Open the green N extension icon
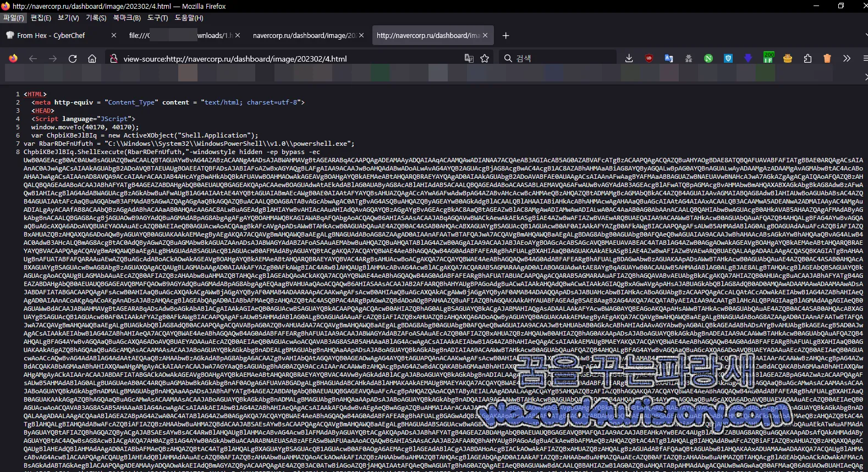 (708, 58)
